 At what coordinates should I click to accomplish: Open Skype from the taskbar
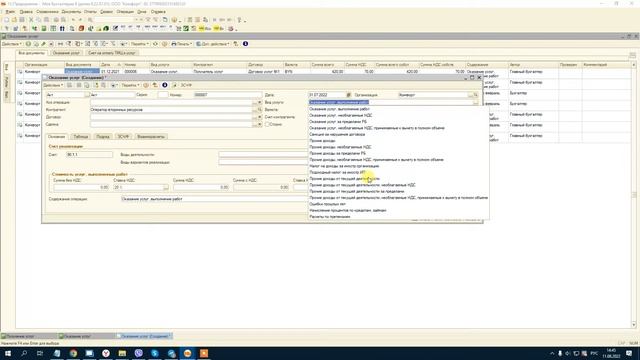click(155, 353)
